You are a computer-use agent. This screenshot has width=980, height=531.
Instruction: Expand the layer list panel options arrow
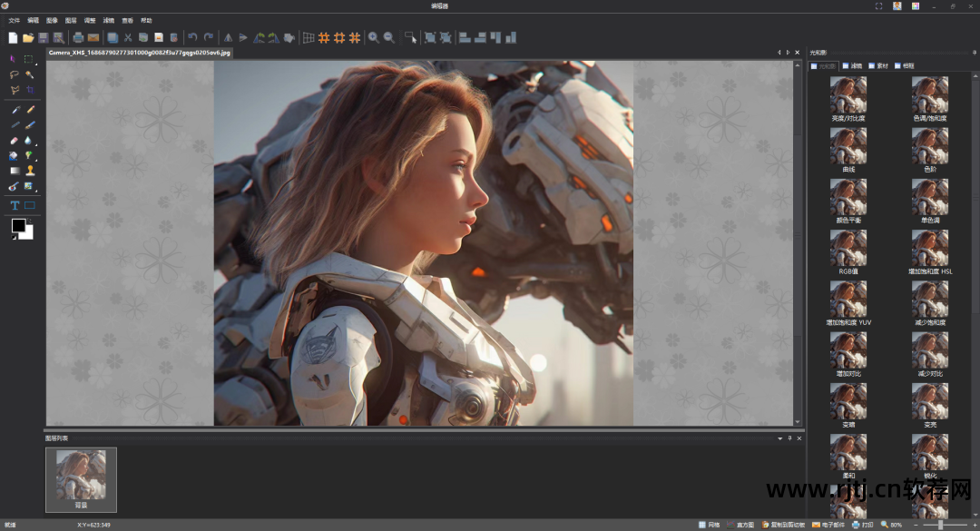pyautogui.click(x=779, y=438)
